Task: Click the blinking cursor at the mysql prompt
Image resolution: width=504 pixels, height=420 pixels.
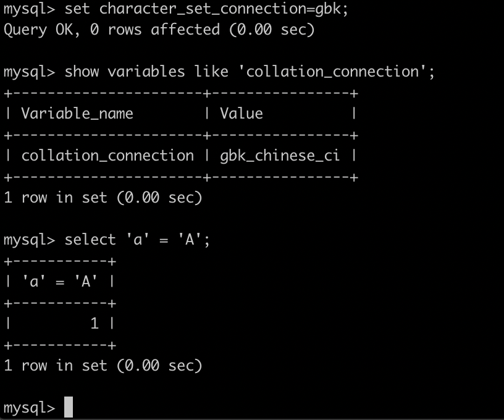Action: pyautogui.click(x=69, y=407)
